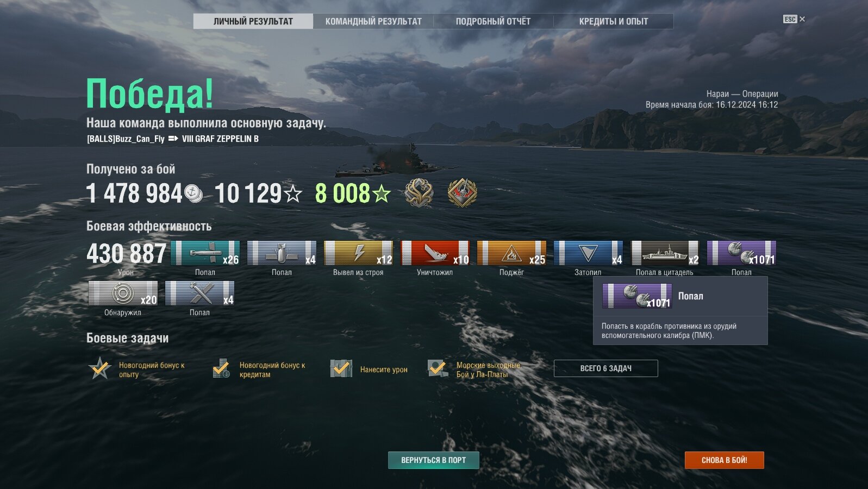Click the rocket hits x4 ribbon
Image resolution: width=868 pixels, height=489 pixels.
click(199, 293)
